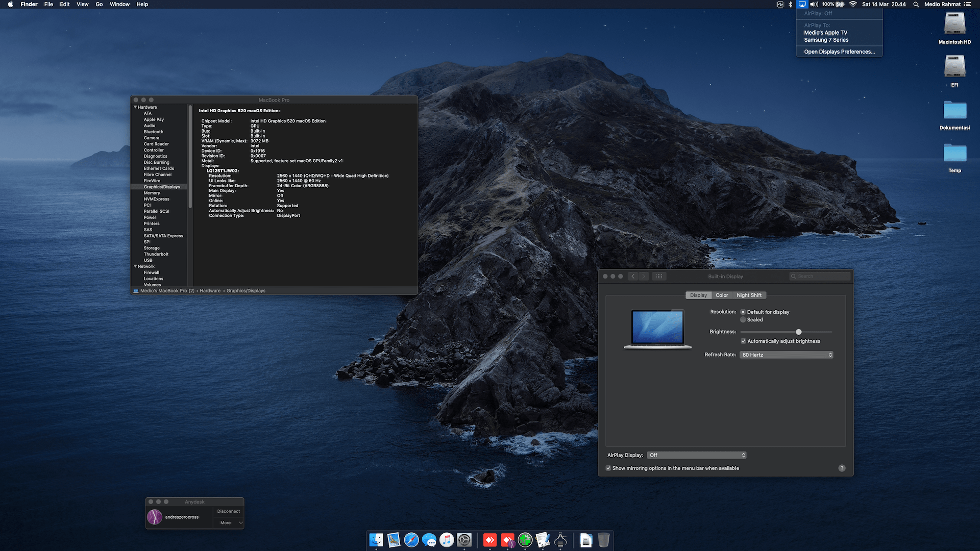Screen dimensions: 980x551
Task: Close the AirPlay menu via its menu bar icon
Action: pos(802,4)
